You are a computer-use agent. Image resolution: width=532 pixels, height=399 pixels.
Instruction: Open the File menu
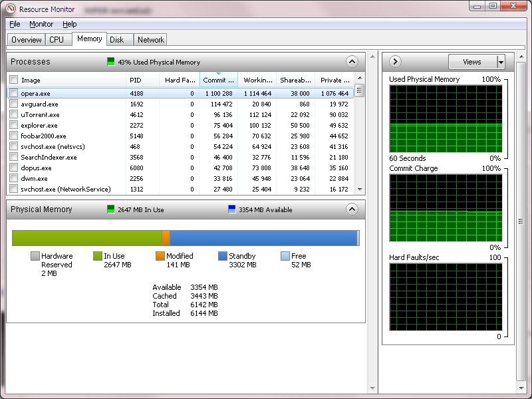coord(15,24)
